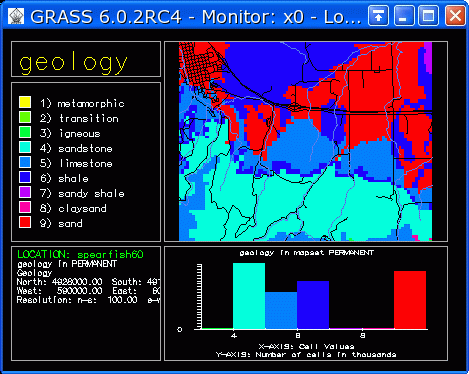Click the red sand legend swatch
This screenshot has width=469, height=374.
pos(25,222)
